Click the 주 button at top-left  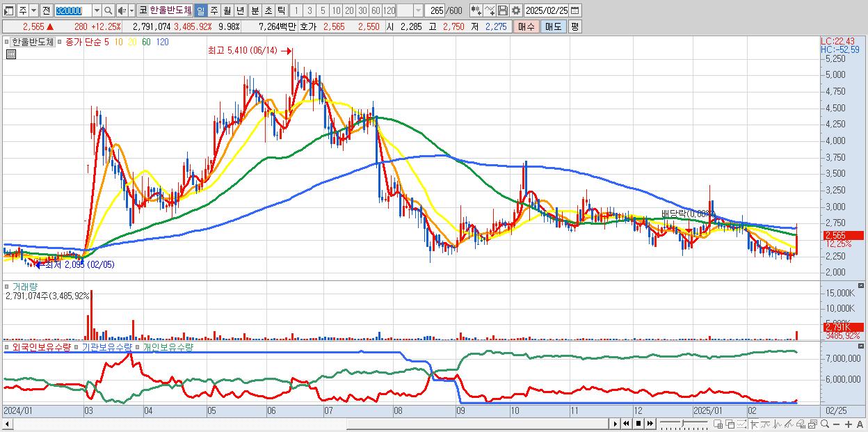[x=23, y=10]
